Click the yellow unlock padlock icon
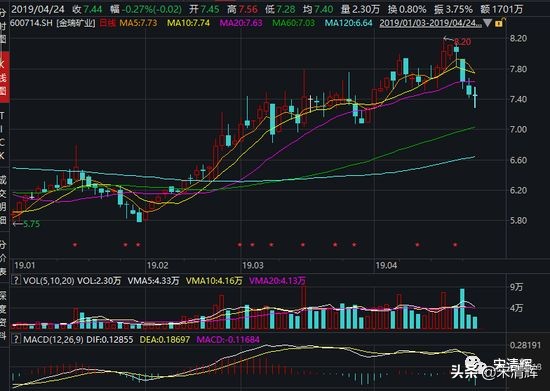 coord(499,23)
